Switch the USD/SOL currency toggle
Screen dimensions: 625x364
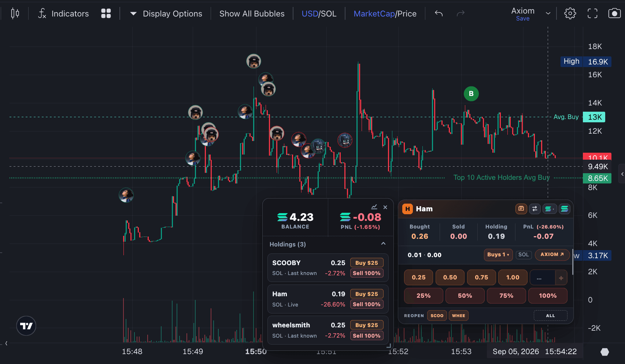pyautogui.click(x=319, y=14)
